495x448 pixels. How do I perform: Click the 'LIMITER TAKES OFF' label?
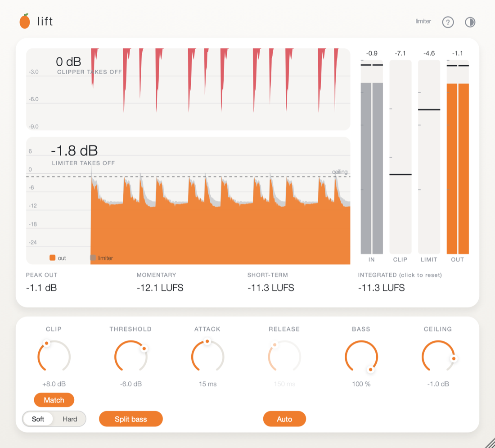pos(83,163)
